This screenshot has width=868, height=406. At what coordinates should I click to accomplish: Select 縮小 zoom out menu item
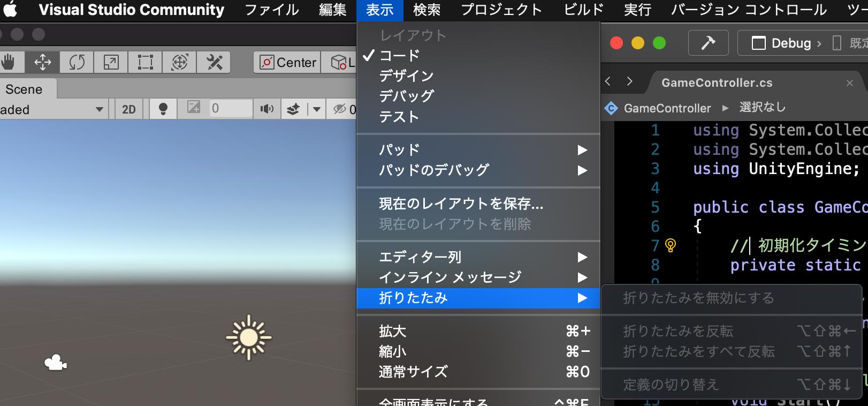(x=478, y=351)
